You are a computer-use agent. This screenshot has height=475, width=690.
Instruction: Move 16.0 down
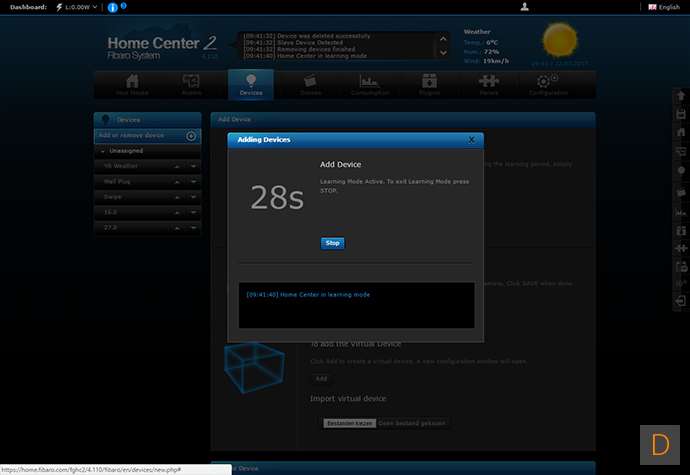[x=193, y=213]
